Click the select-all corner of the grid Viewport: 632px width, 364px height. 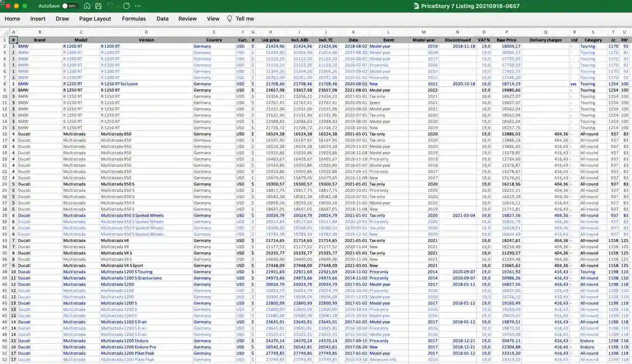point(5,32)
